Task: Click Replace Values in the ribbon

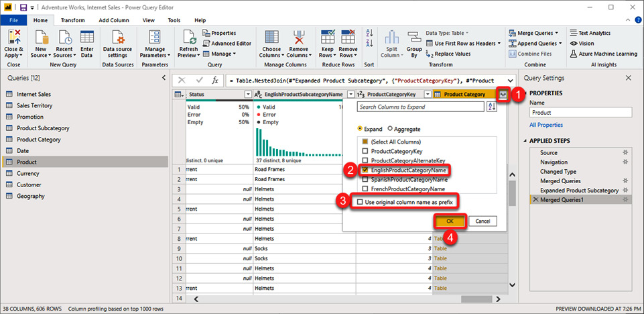Action: coord(448,54)
